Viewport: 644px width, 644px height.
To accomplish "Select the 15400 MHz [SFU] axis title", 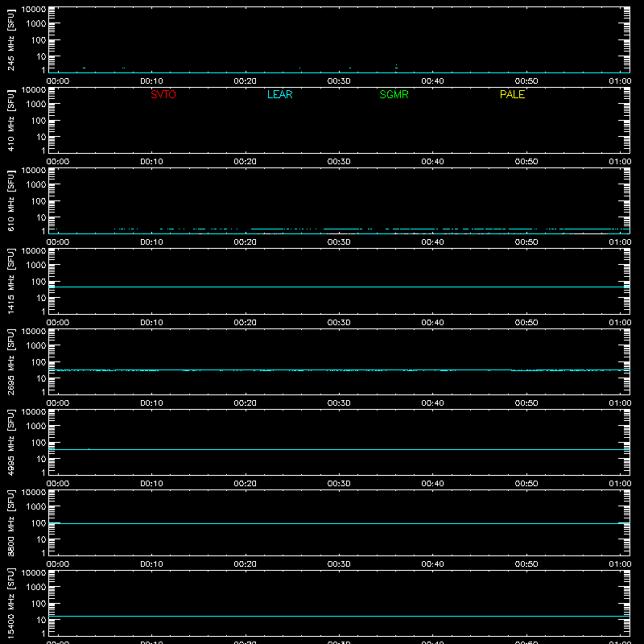I will (x=10, y=604).
